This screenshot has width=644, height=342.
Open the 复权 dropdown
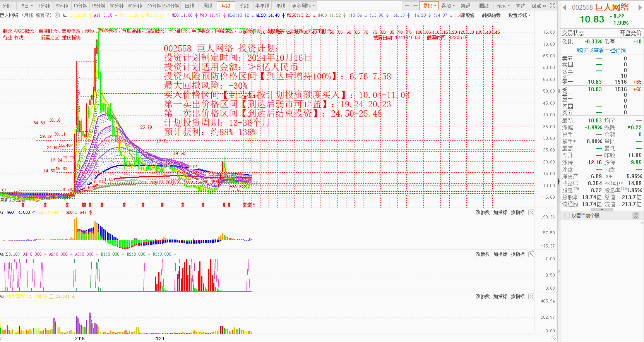tap(430, 6)
